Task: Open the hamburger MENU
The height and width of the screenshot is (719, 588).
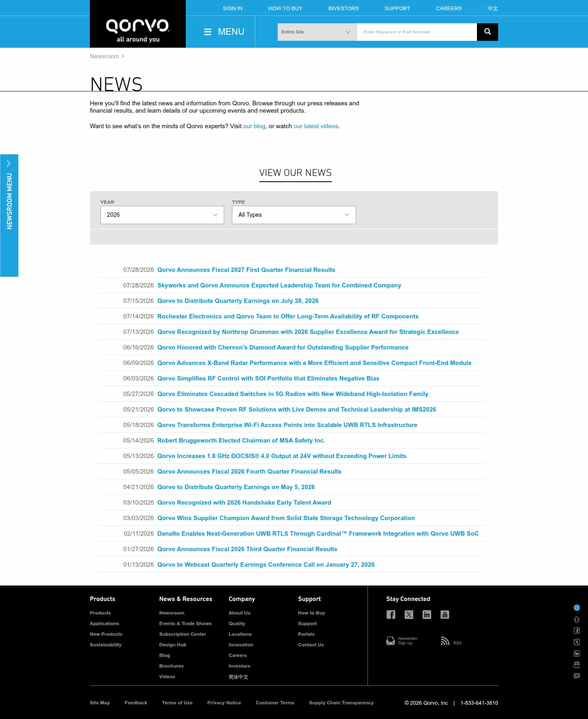Action: pos(224,32)
